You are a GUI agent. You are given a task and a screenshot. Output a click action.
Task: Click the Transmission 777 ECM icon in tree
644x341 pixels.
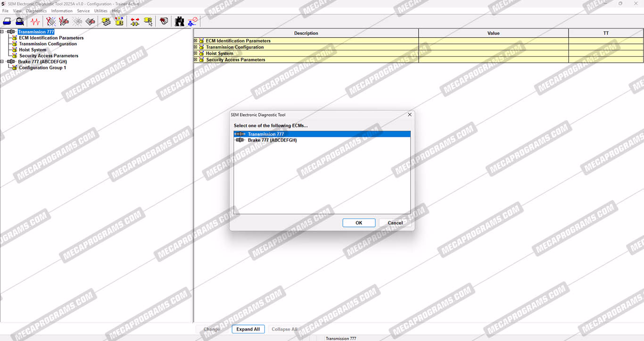[x=11, y=32]
